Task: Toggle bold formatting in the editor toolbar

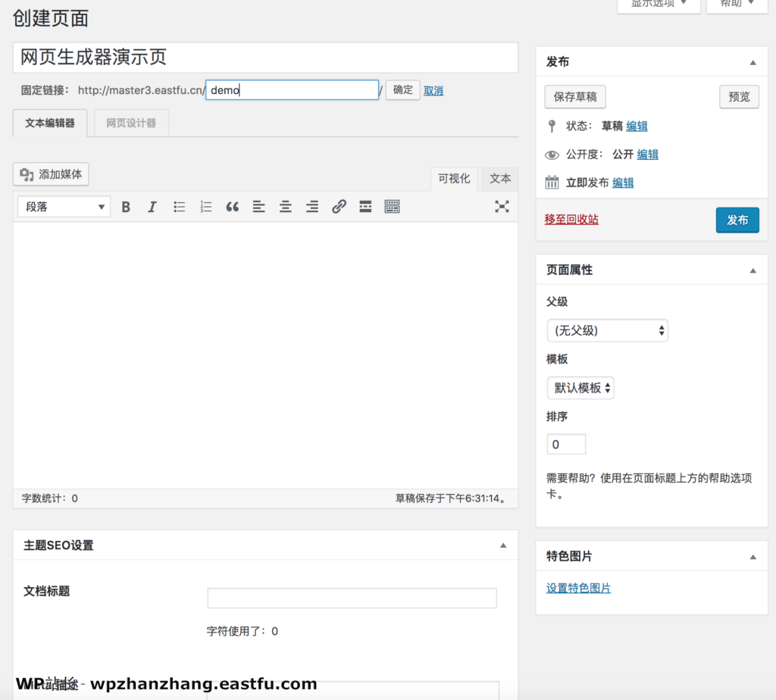Action: [x=126, y=206]
